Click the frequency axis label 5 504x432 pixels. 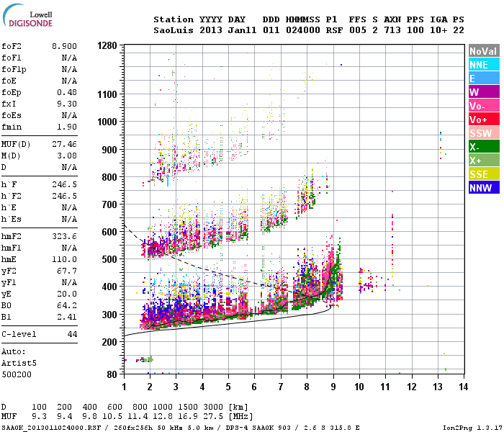click(x=228, y=387)
